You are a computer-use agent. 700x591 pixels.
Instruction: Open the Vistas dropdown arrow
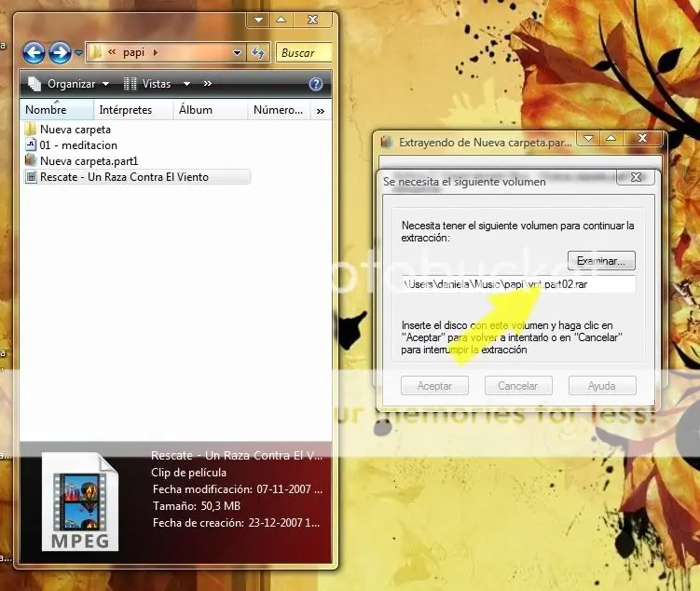point(186,84)
